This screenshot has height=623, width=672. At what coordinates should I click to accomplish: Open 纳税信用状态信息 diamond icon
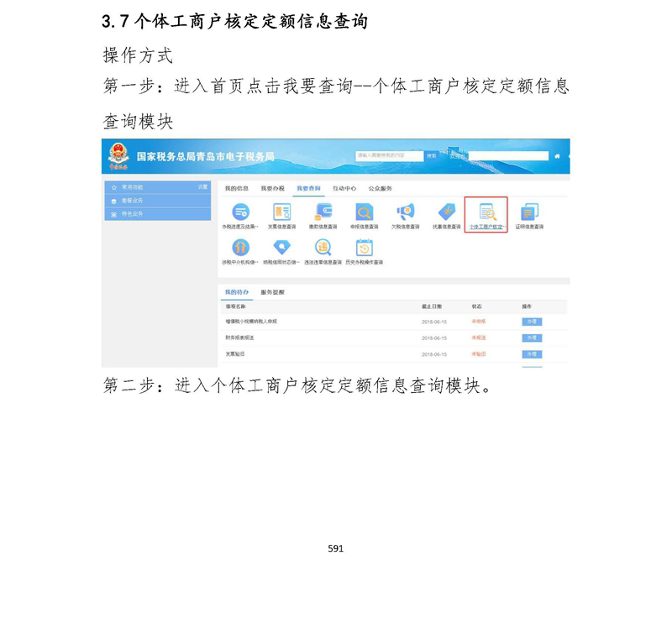pos(281,248)
